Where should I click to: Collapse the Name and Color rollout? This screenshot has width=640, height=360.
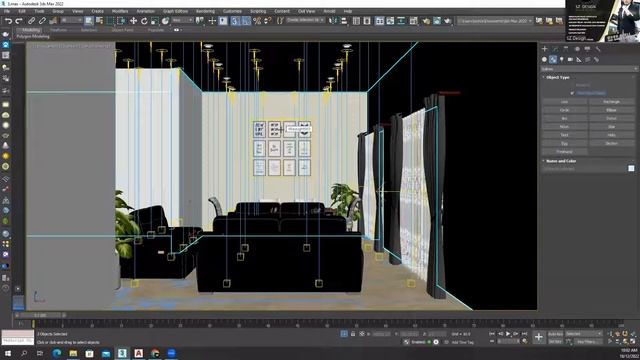click(x=561, y=161)
